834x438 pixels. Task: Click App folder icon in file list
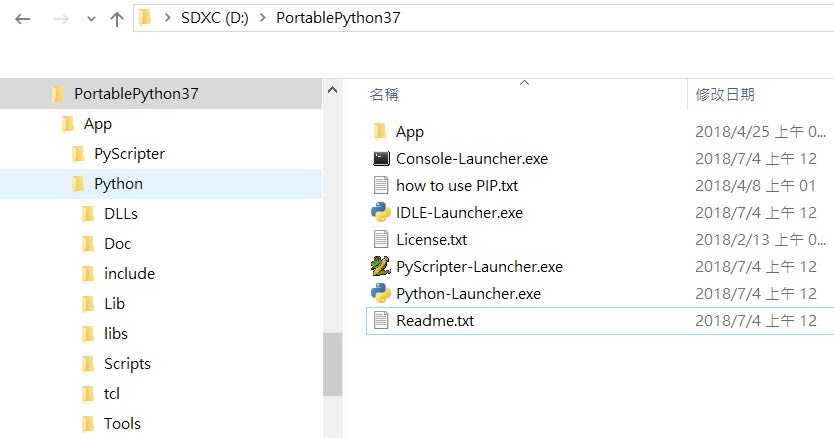tap(380, 131)
